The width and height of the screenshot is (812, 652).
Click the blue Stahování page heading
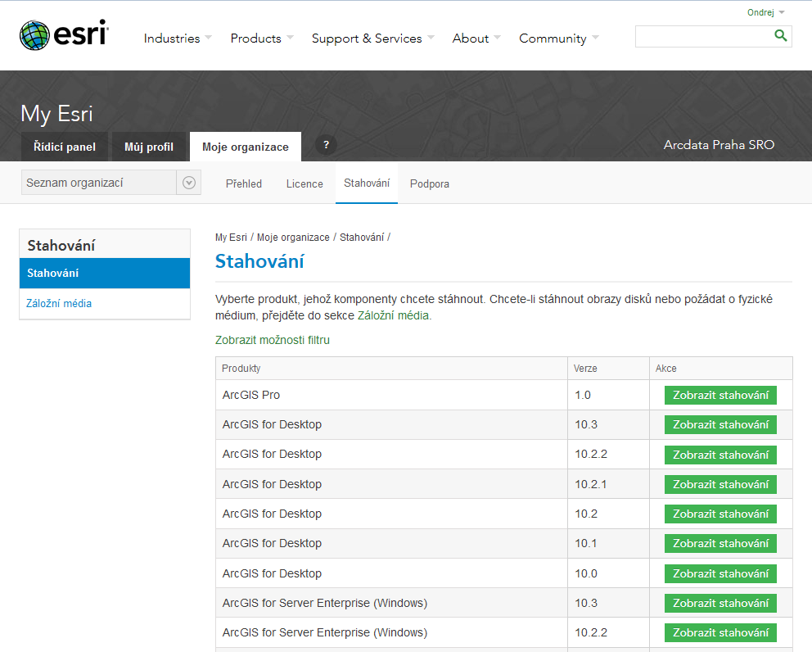pyautogui.click(x=259, y=261)
